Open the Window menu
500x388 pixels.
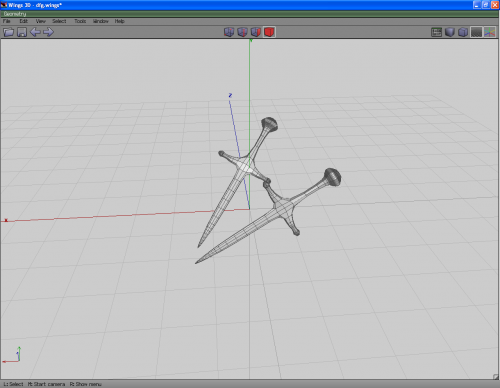point(101,21)
